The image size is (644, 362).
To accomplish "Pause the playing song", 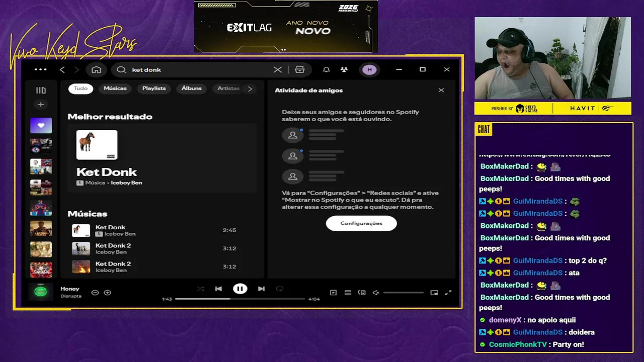I will click(x=240, y=289).
